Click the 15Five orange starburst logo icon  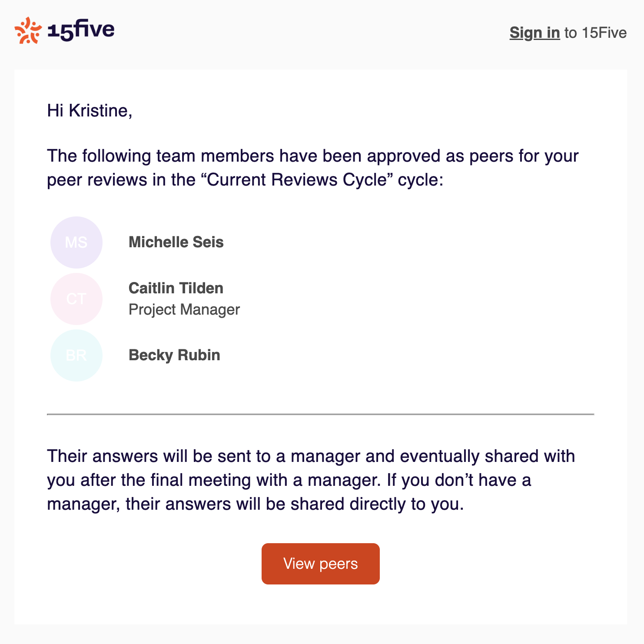pos(28,30)
